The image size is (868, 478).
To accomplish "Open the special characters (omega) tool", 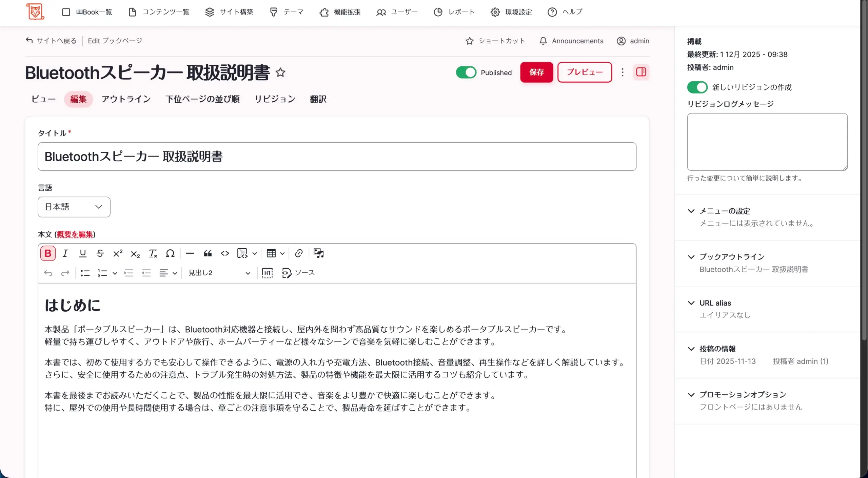I will (170, 253).
